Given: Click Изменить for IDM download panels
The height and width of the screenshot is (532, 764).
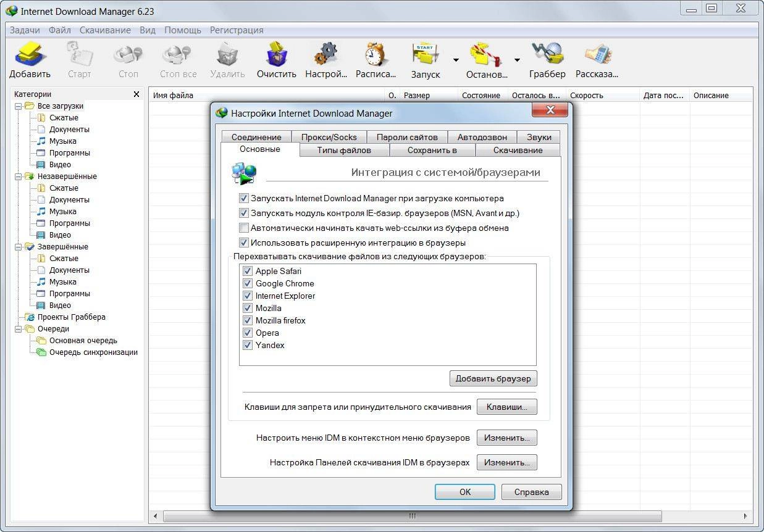Looking at the screenshot, I should point(506,462).
